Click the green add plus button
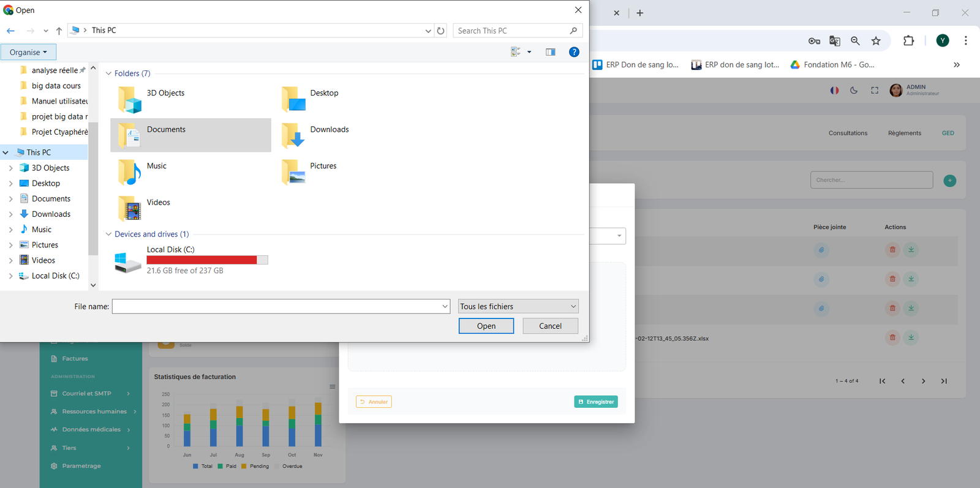Screen dimensions: 980x488 (x=949, y=181)
